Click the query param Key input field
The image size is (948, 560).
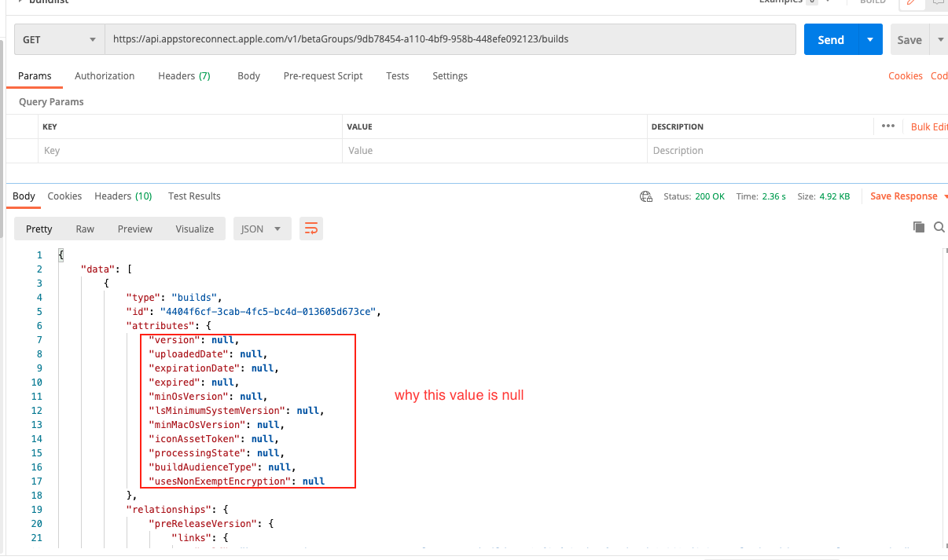189,151
